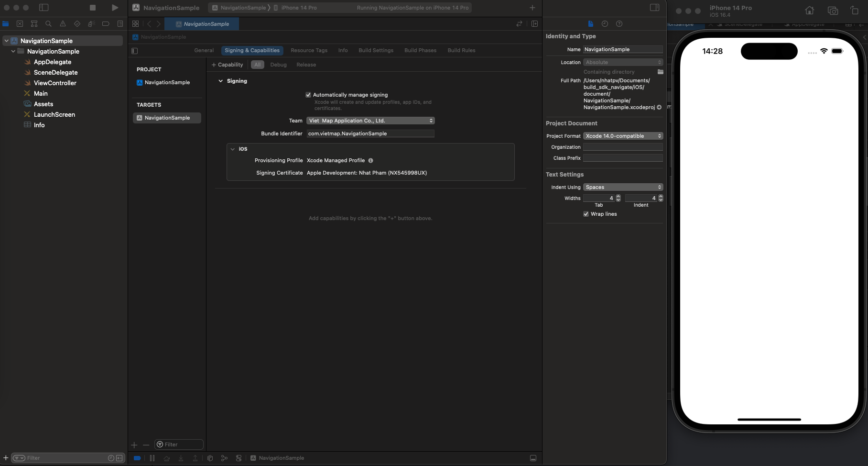Switch to the Resource Tags tab
Image resolution: width=868 pixels, height=466 pixels.
(x=309, y=50)
